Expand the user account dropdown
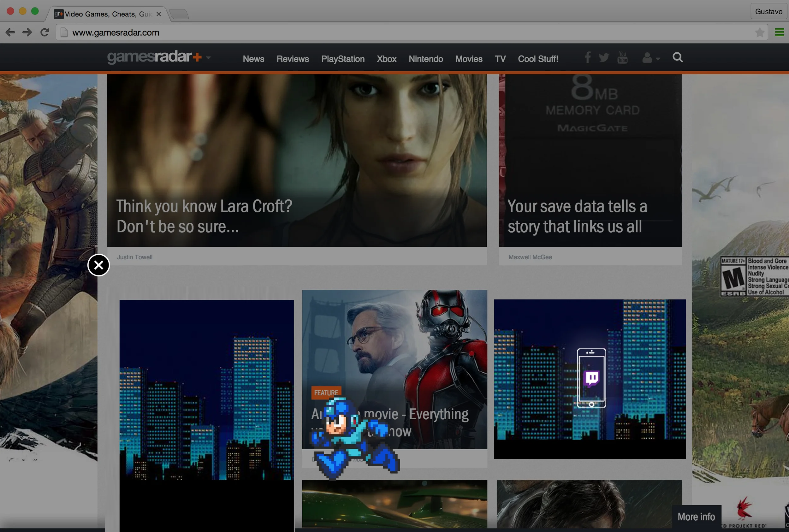 point(651,58)
